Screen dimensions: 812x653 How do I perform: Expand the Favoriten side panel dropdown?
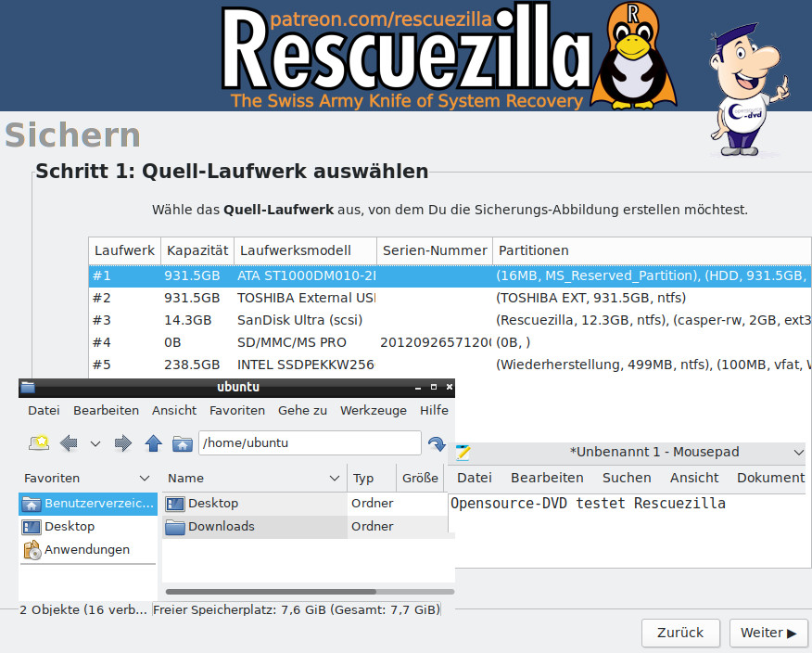tap(144, 479)
